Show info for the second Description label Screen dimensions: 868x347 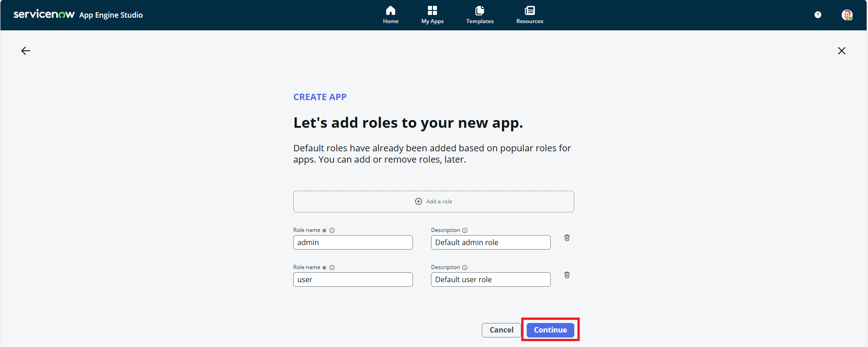point(465,267)
